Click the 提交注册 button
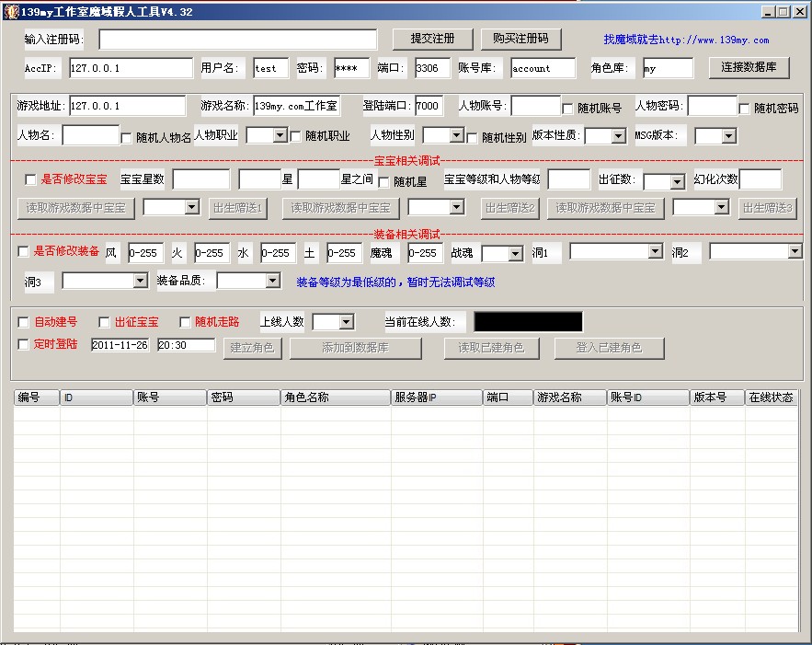Image resolution: width=812 pixels, height=645 pixels. coord(432,39)
